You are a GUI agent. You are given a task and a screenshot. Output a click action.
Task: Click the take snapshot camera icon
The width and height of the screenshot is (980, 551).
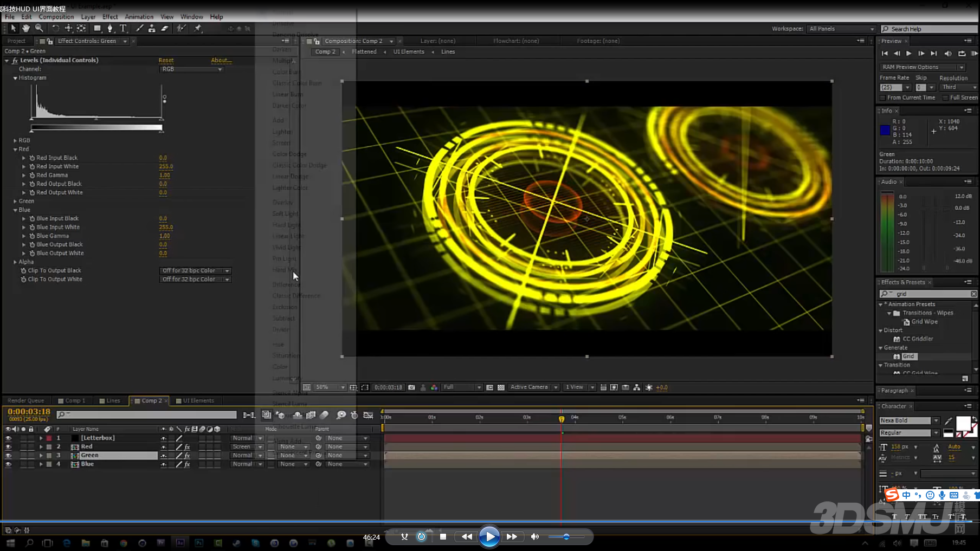point(411,387)
